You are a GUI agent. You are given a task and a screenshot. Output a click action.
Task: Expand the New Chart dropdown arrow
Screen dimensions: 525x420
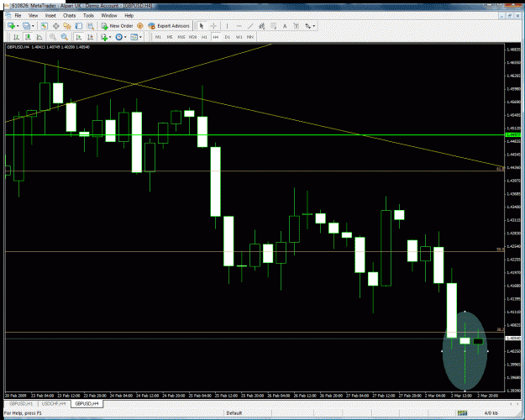(x=18, y=26)
